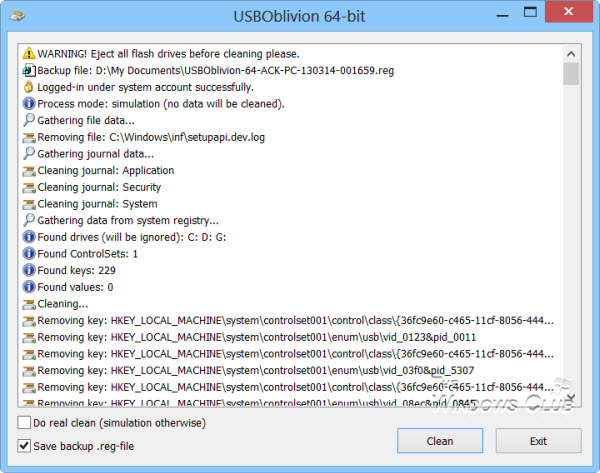Click the info icon beside "Found keys: 229"
Image resolution: width=600 pixels, height=473 pixels.
tap(29, 270)
